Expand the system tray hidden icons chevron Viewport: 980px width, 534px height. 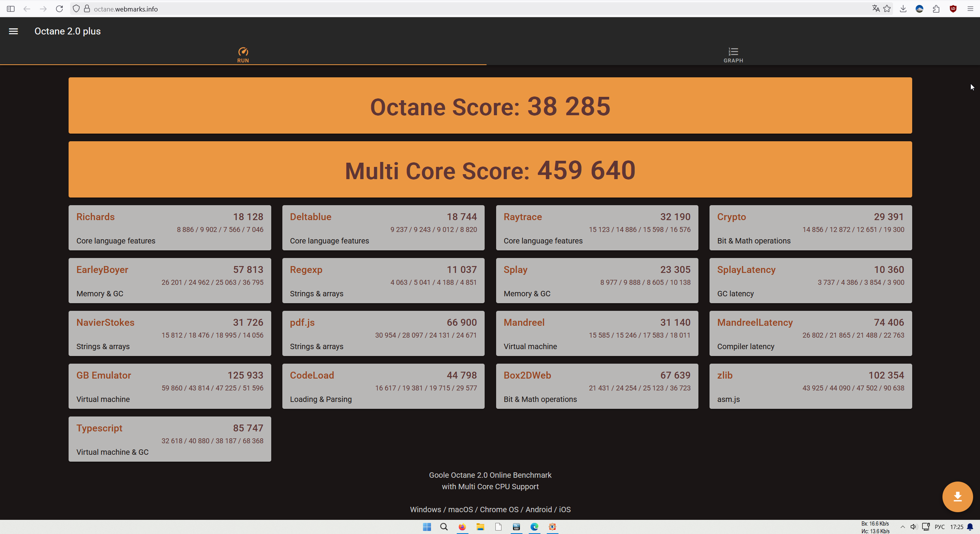[x=903, y=527]
